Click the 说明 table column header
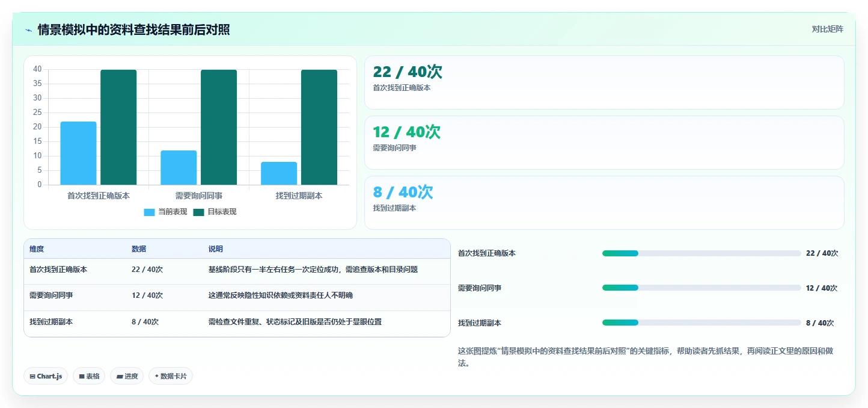Viewport: 868px width, 408px height. tap(216, 249)
